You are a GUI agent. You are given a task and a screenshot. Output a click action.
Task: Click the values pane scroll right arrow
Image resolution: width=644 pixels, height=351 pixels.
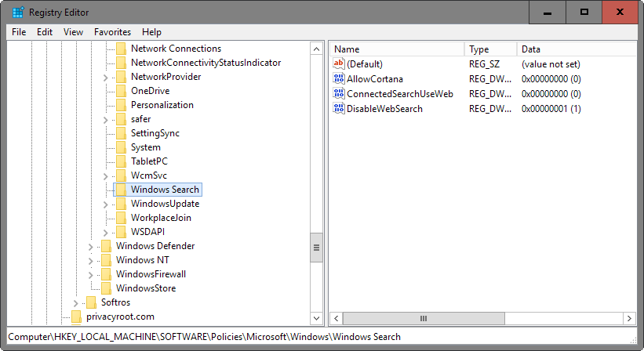click(629, 318)
